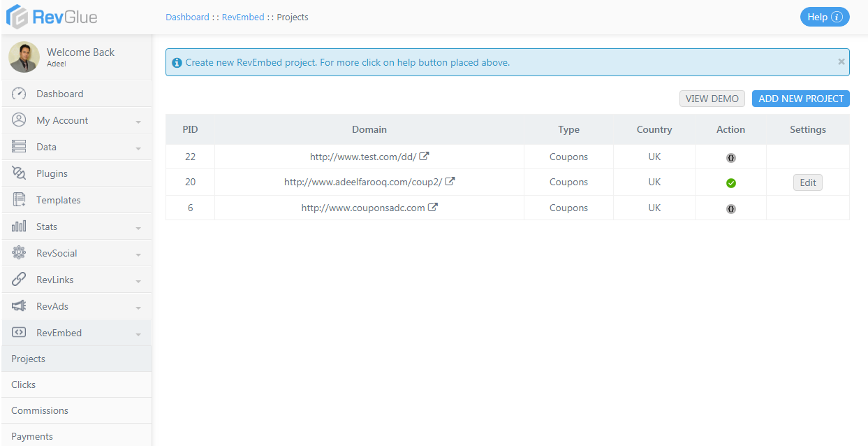Go to Commissions in the sidebar
This screenshot has height=446, width=868.
[x=40, y=410]
